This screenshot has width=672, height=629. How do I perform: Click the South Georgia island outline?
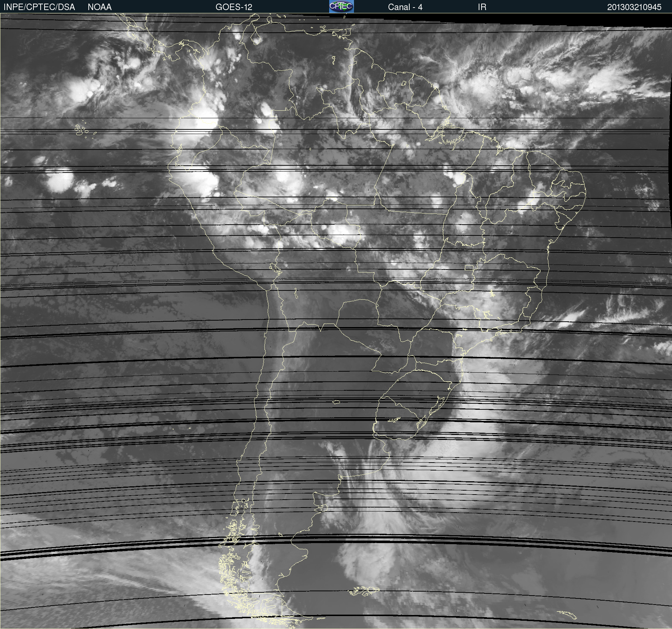(567, 614)
